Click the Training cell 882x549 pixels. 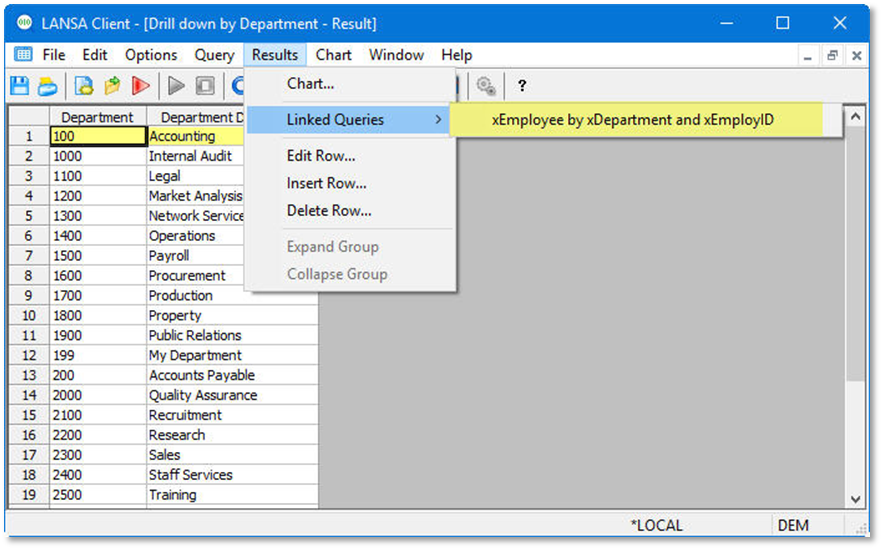pos(232,495)
